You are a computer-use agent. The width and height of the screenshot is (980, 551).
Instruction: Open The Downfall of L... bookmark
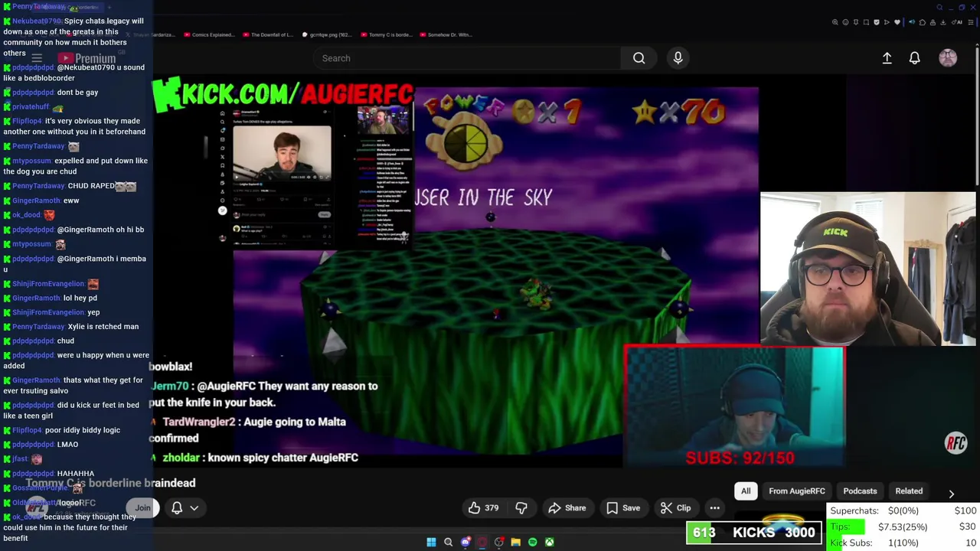tap(268, 34)
